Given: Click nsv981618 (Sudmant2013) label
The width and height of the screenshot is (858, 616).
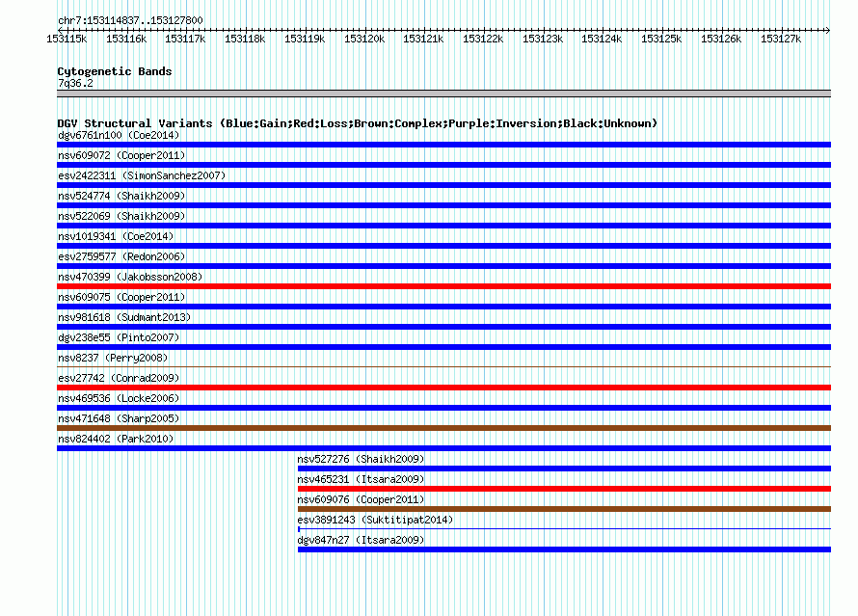Looking at the screenshot, I should 124,317.
